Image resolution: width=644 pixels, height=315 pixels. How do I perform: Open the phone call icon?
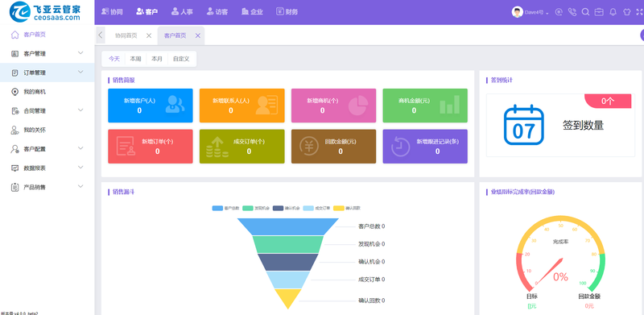(572, 12)
